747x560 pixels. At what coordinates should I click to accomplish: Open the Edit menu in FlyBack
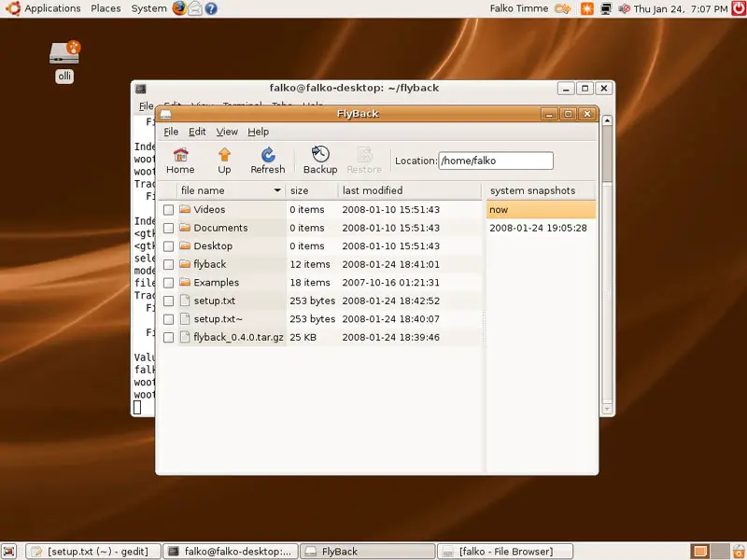point(197,132)
